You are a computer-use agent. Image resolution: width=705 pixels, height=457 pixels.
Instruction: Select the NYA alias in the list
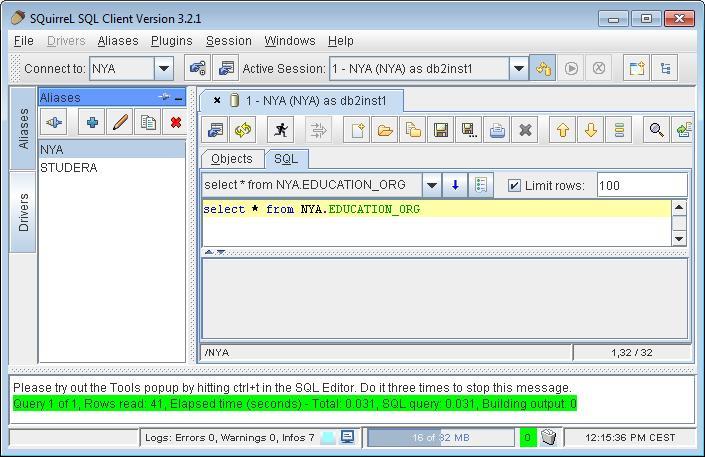[x=112, y=149]
